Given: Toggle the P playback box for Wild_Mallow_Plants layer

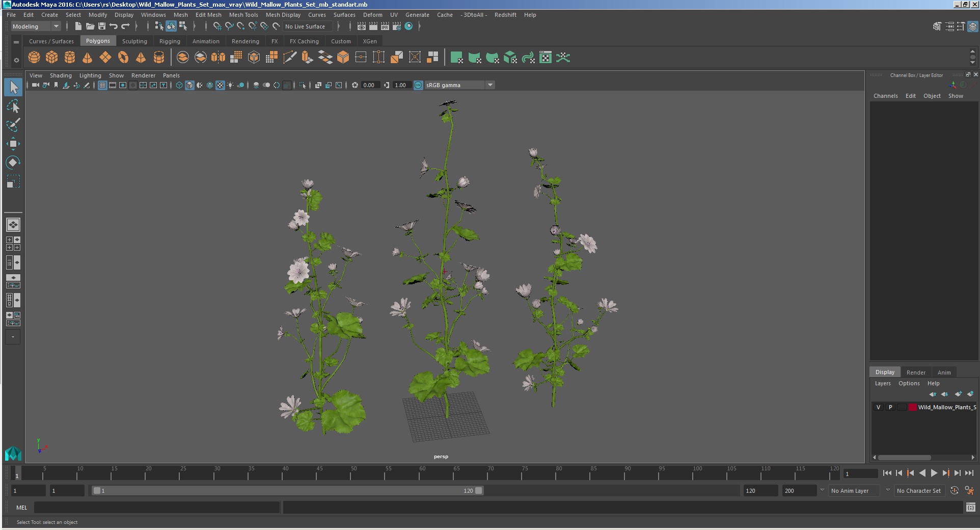Looking at the screenshot, I should pyautogui.click(x=890, y=407).
